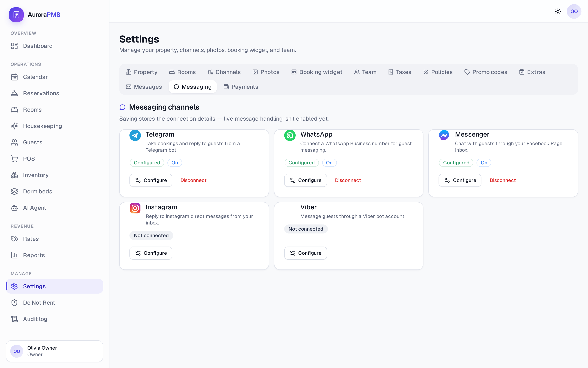The image size is (588, 368).
Task: Open the Booking widget tab
Action: coord(317,72)
